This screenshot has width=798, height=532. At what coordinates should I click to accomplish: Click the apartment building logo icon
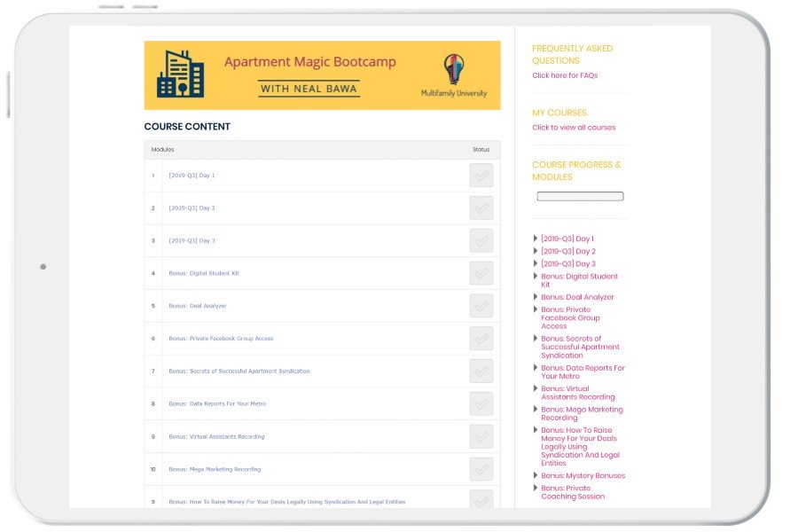tap(181, 74)
